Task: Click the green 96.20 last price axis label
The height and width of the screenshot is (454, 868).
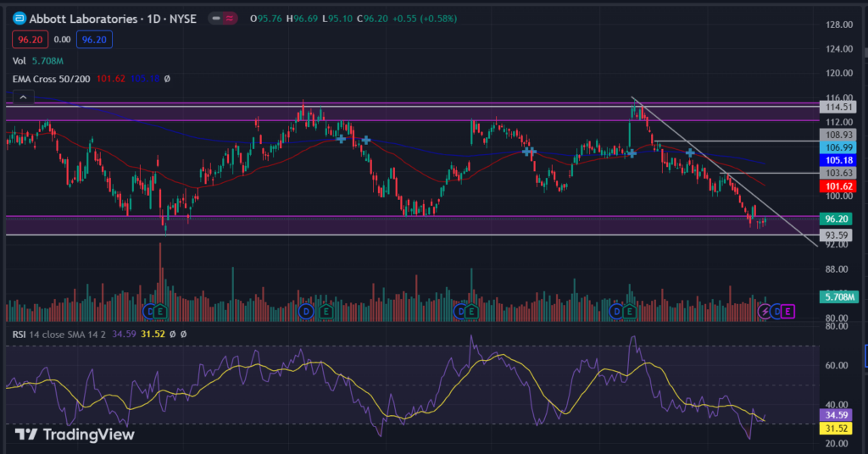Action: point(836,219)
